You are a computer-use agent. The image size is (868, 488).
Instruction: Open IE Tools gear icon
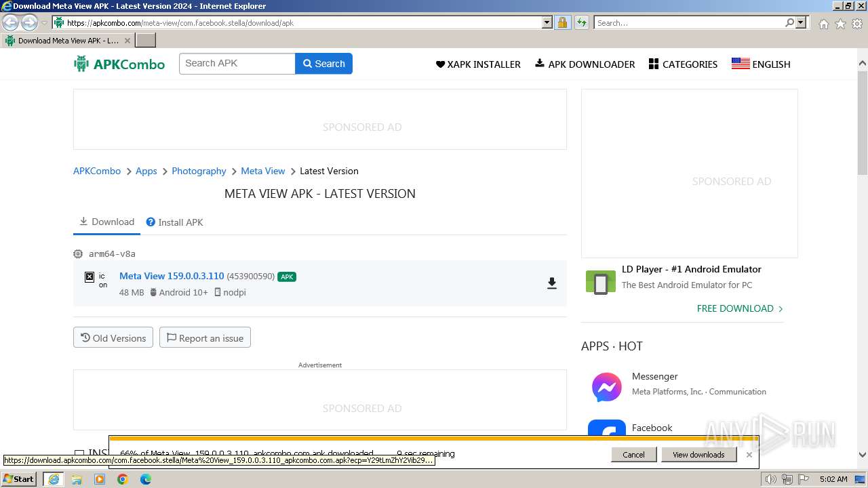pos(857,24)
